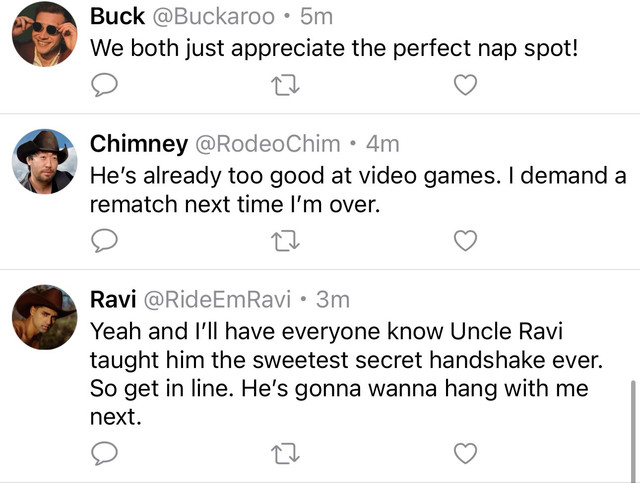Reply to Buck's nap spot tweet
The height and width of the screenshot is (483, 640).
pyautogui.click(x=104, y=85)
